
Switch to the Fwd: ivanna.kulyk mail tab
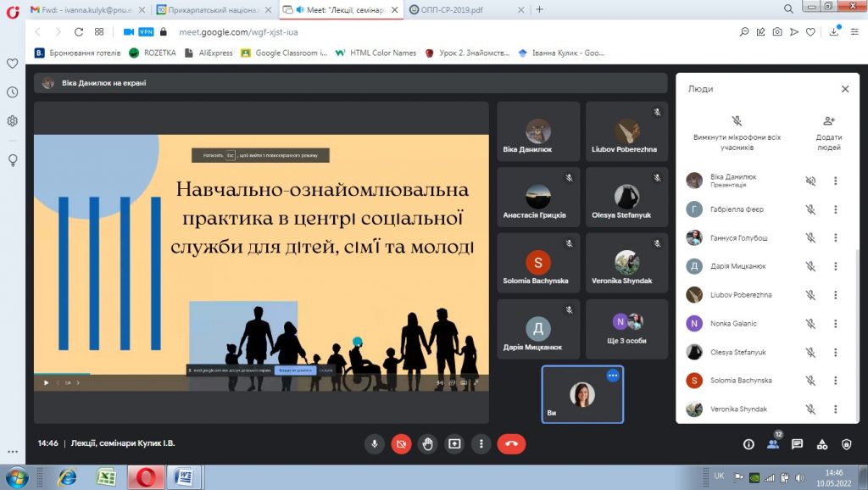81,9
